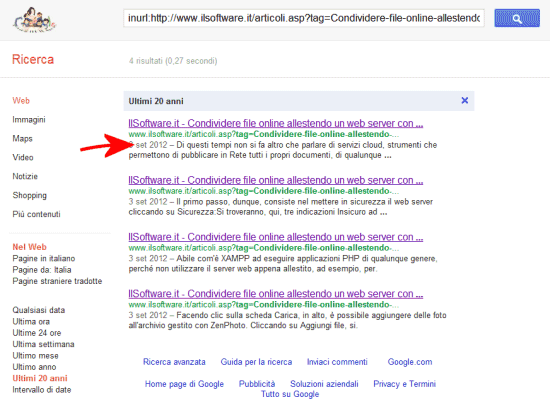Open Inviaci commenti link
Image resolution: width=550 pixels, height=414 pixels.
pyautogui.click(x=337, y=362)
